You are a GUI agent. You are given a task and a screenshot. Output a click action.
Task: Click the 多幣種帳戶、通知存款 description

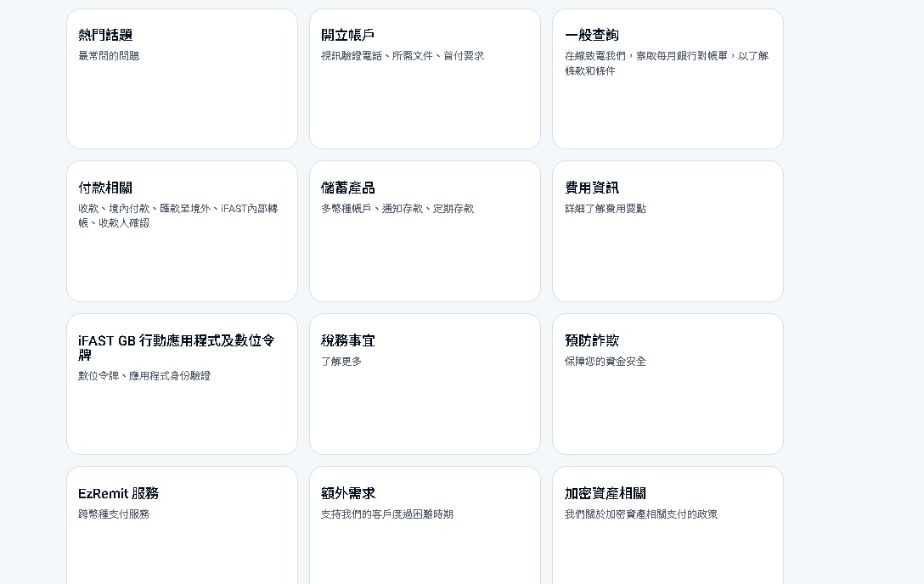[x=397, y=209]
